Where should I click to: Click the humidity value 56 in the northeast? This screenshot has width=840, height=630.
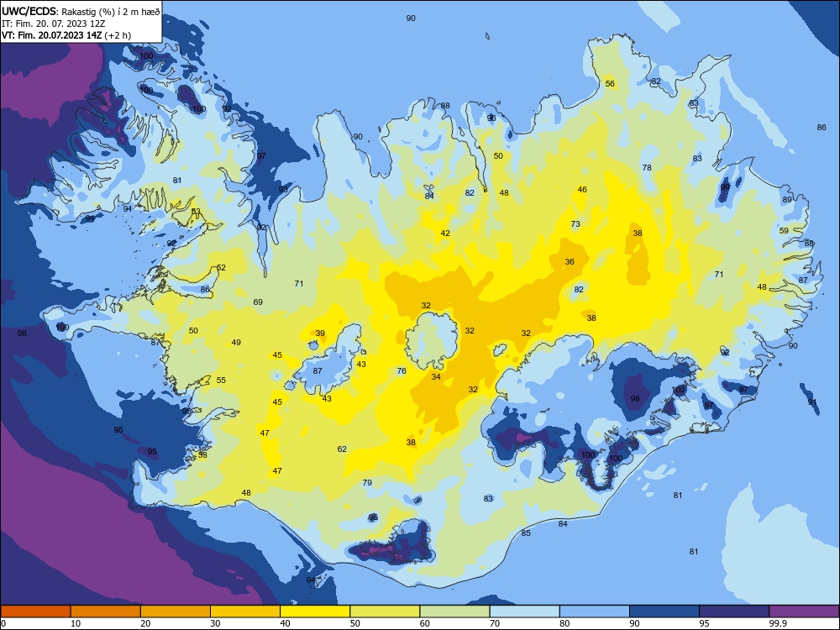[x=610, y=83]
